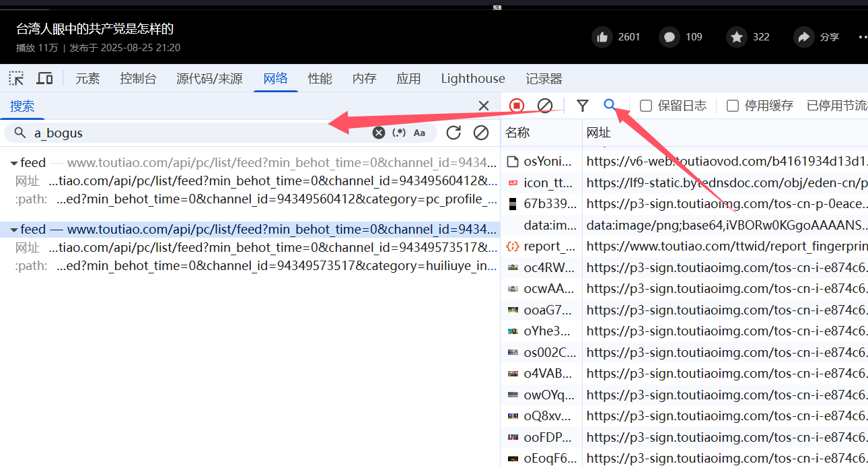Viewport: 868px width, 466px height.
Task: Click the data:image/png;base64 URL cell
Action: click(727, 225)
